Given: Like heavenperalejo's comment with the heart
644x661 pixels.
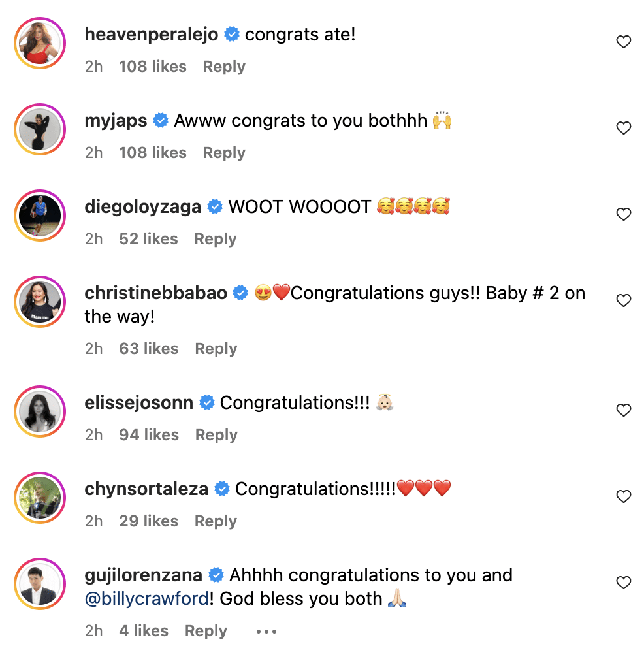Looking at the screenshot, I should (x=624, y=42).
